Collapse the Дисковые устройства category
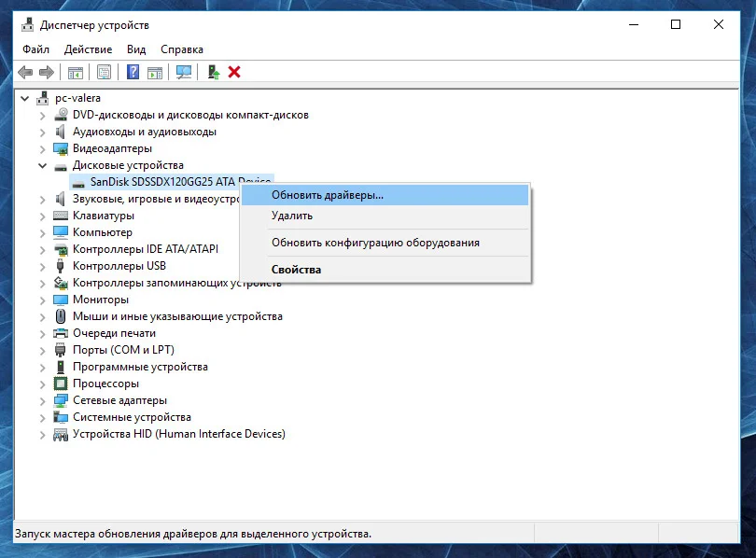This screenshot has width=756, height=558. pos(43,165)
